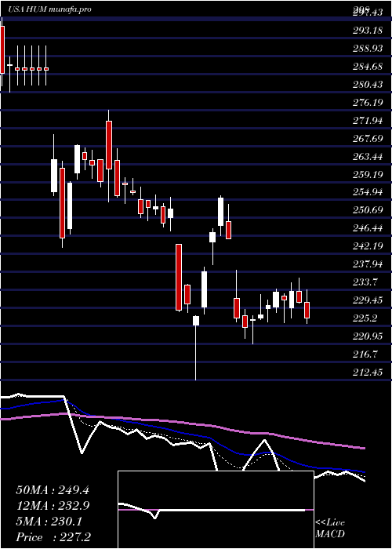Select the 242.19 price value

click(368, 246)
